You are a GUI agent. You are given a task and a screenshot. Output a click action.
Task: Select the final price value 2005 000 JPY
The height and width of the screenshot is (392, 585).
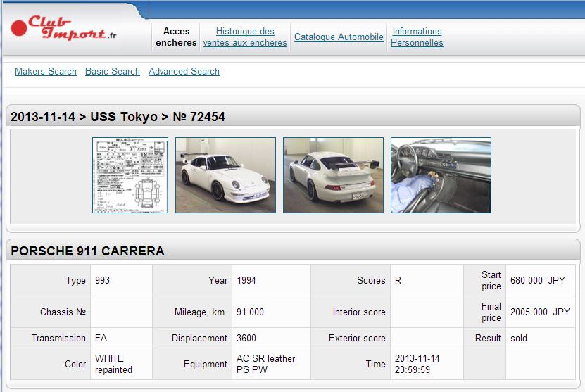coord(540,312)
